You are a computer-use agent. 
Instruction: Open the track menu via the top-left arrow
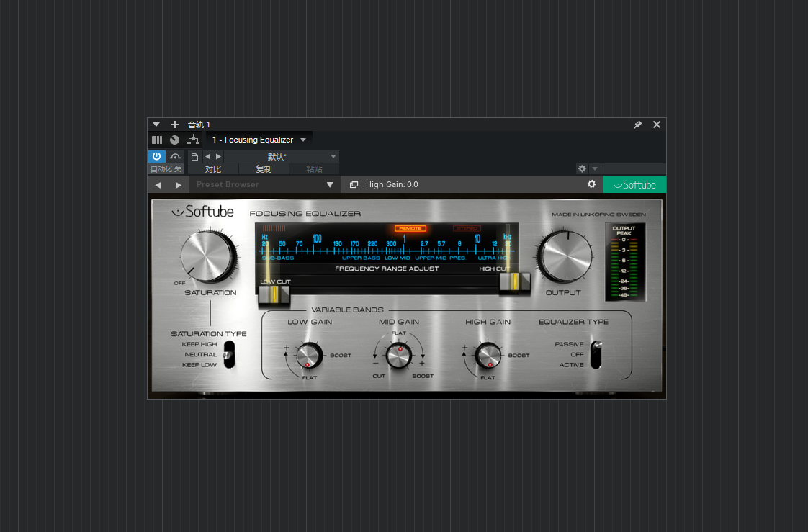[x=156, y=124]
